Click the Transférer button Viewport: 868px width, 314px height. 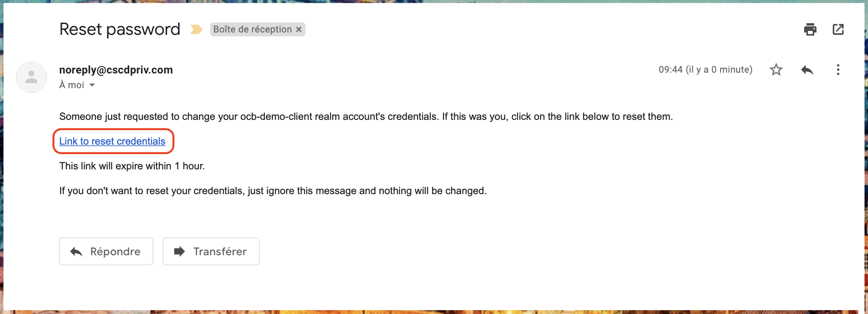(211, 251)
